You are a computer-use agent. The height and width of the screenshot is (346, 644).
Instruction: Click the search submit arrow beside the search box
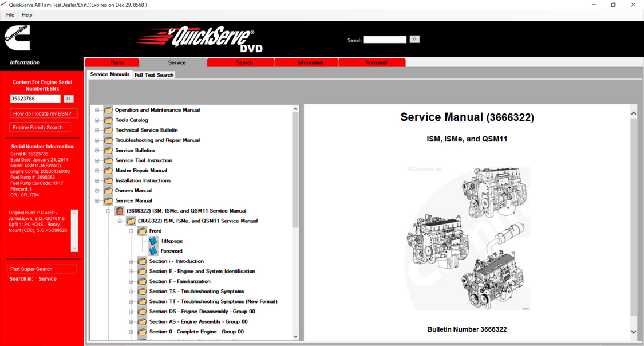coord(414,39)
